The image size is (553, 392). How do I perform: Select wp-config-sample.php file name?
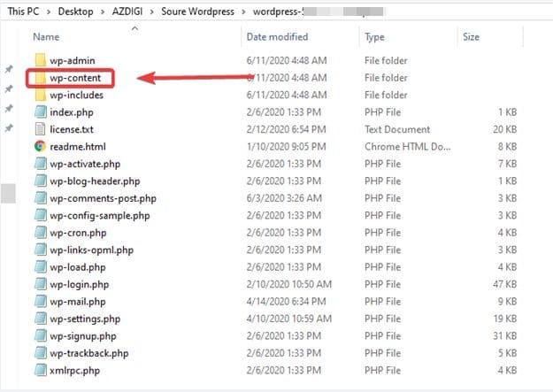(99, 216)
